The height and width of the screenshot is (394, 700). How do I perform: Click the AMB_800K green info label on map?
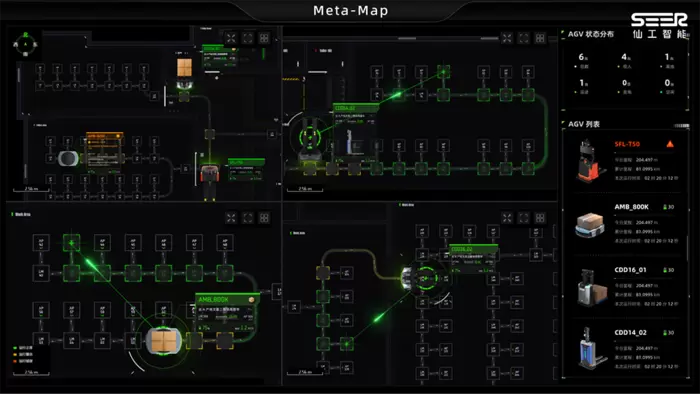coord(227,299)
